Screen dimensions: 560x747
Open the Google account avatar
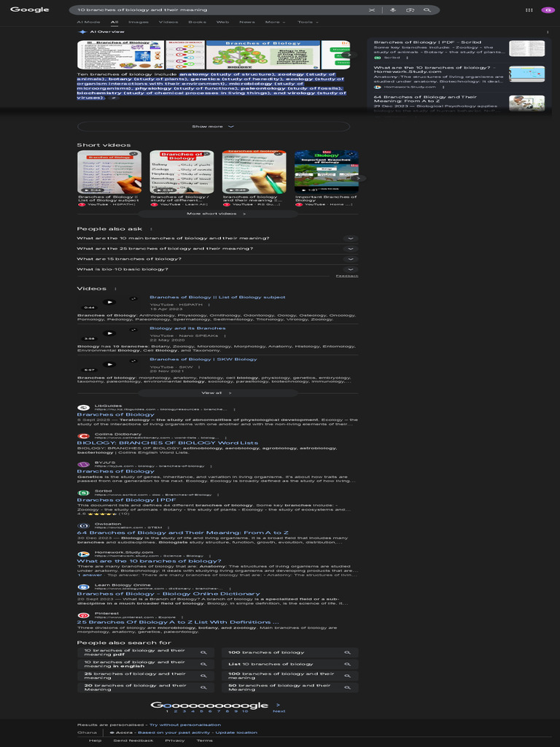548,10
